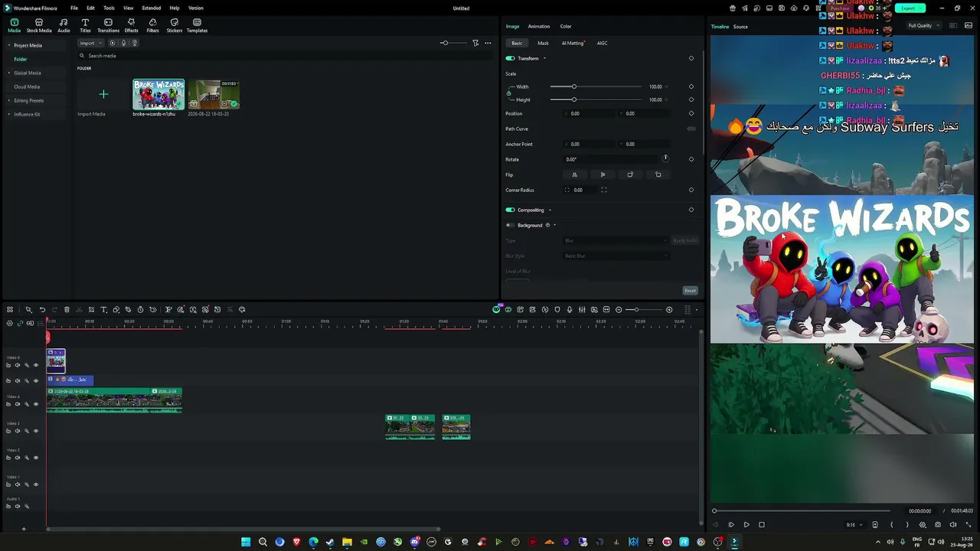Viewport: 980px width, 551px height.
Task: Open the Export dropdown button
Action: (x=910, y=8)
